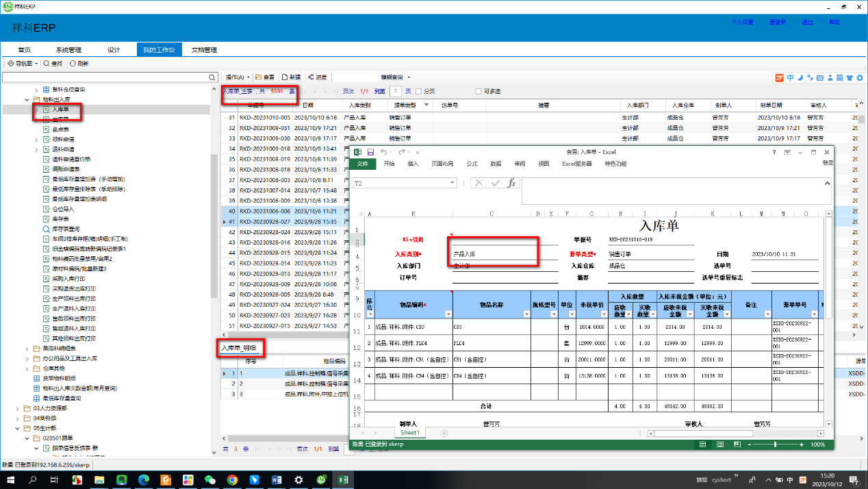Open Google Chrome from the taskbar

coord(232,480)
